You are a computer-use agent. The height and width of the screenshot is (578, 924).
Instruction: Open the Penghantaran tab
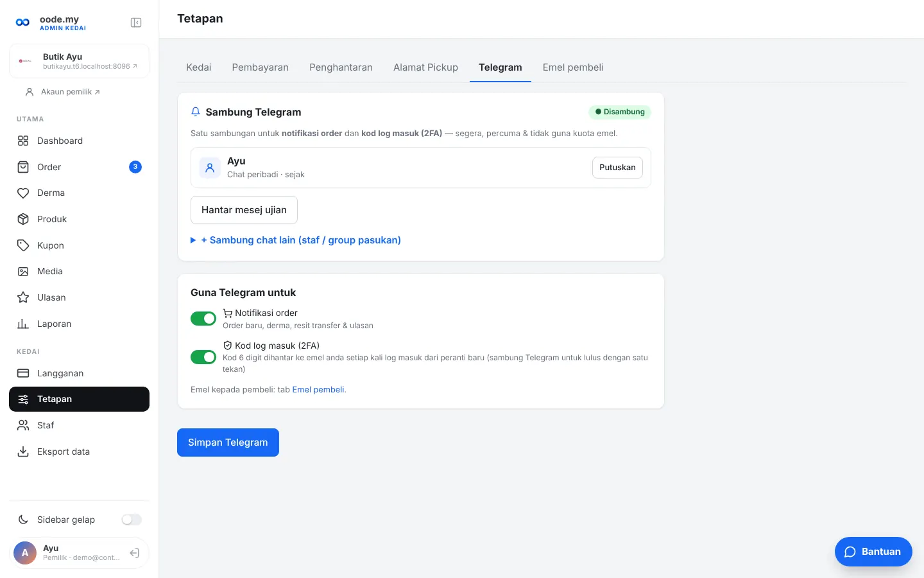click(341, 67)
